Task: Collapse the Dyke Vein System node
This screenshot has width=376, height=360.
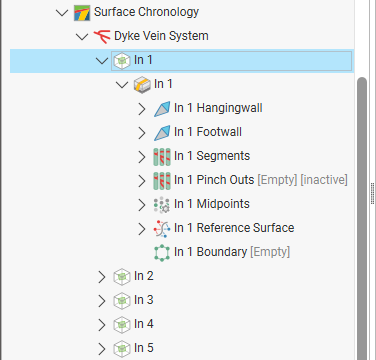Action: coord(82,37)
